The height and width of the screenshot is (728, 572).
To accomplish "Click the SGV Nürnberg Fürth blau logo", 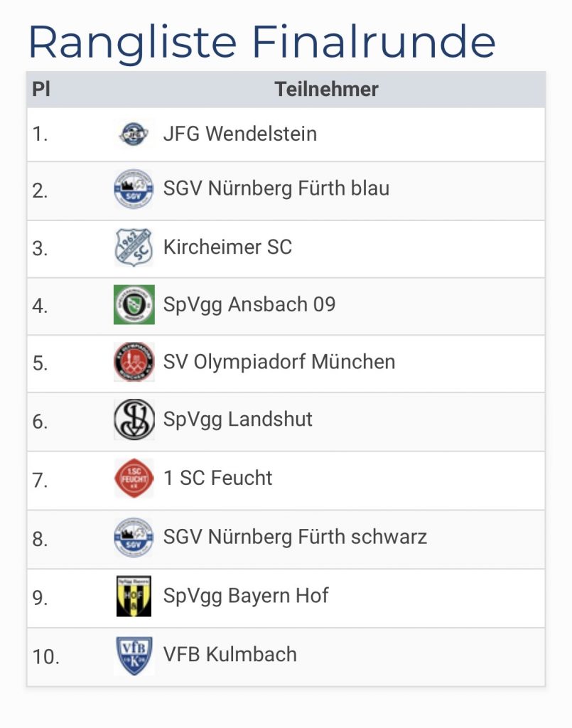I will tap(134, 189).
